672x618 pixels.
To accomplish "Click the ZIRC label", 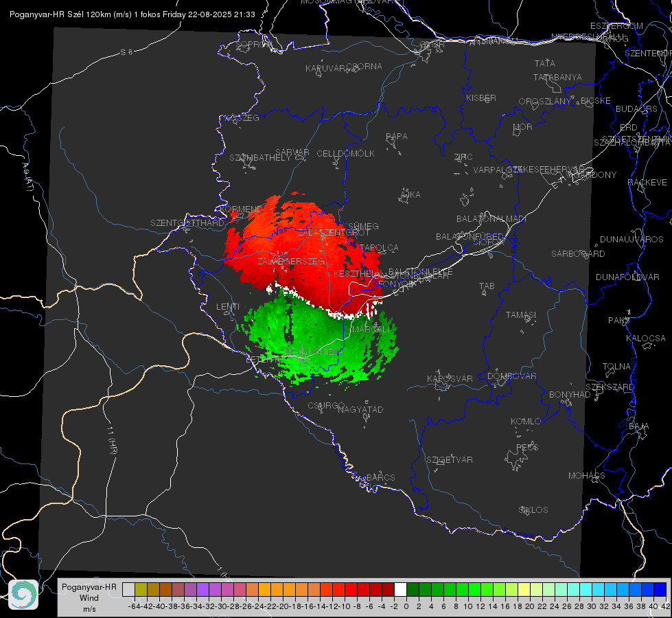I will [463, 157].
